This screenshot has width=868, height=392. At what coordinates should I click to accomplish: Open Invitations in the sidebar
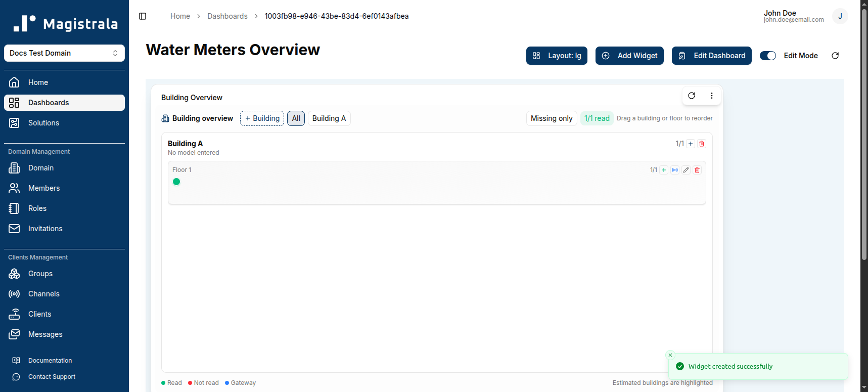(x=64, y=229)
